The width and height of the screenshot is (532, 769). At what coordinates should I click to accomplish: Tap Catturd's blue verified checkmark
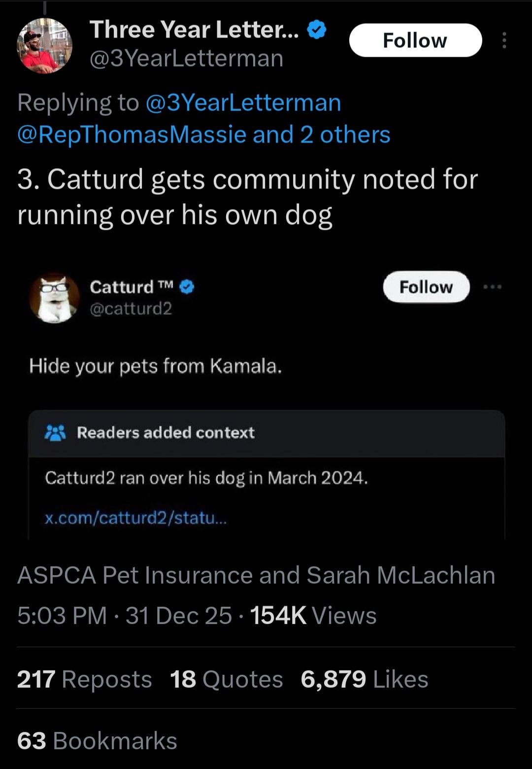click(187, 287)
